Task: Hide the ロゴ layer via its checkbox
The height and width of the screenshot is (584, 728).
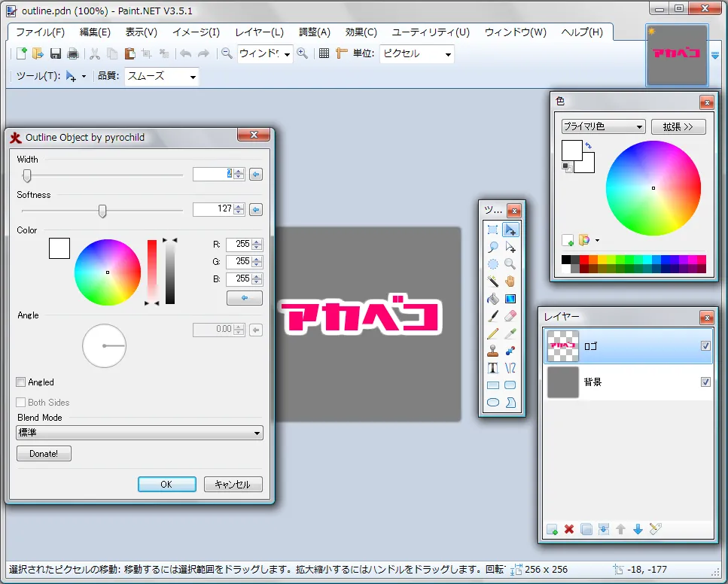Action: click(x=705, y=346)
